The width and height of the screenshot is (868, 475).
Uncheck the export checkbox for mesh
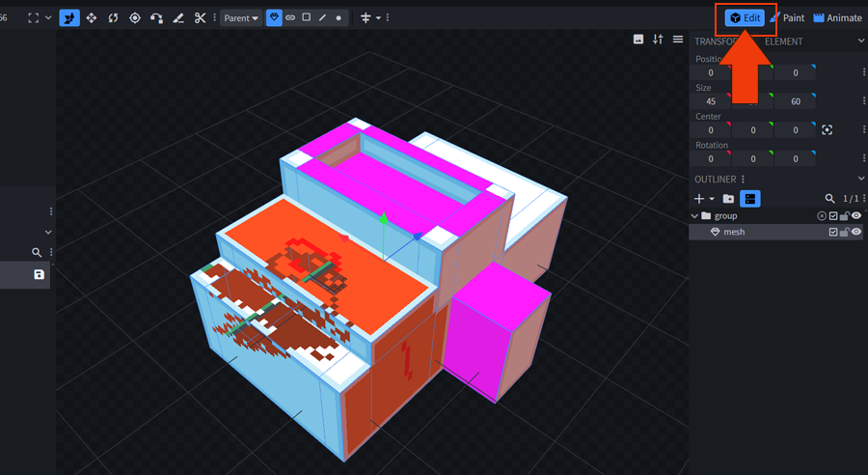click(833, 232)
